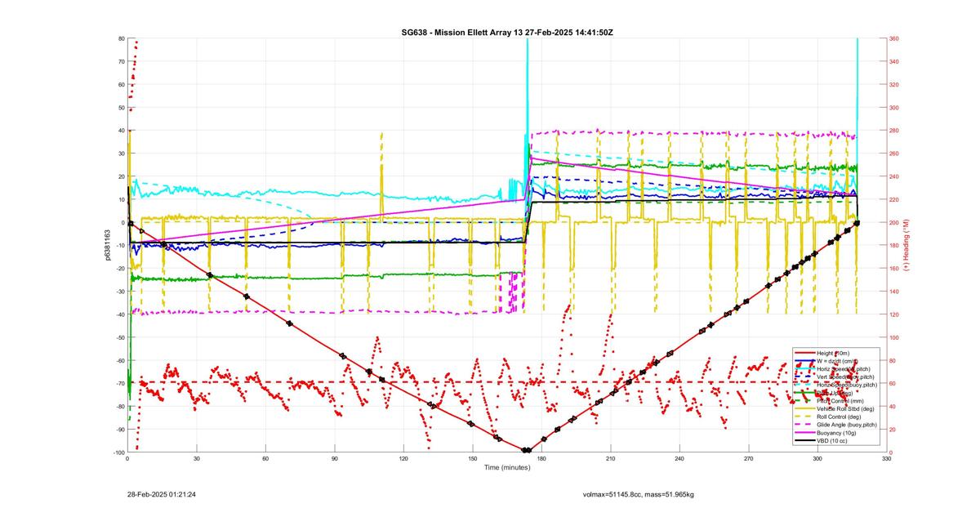The image size is (980, 508).
Task: Click x-axis tick label '150'
Action: click(472, 459)
